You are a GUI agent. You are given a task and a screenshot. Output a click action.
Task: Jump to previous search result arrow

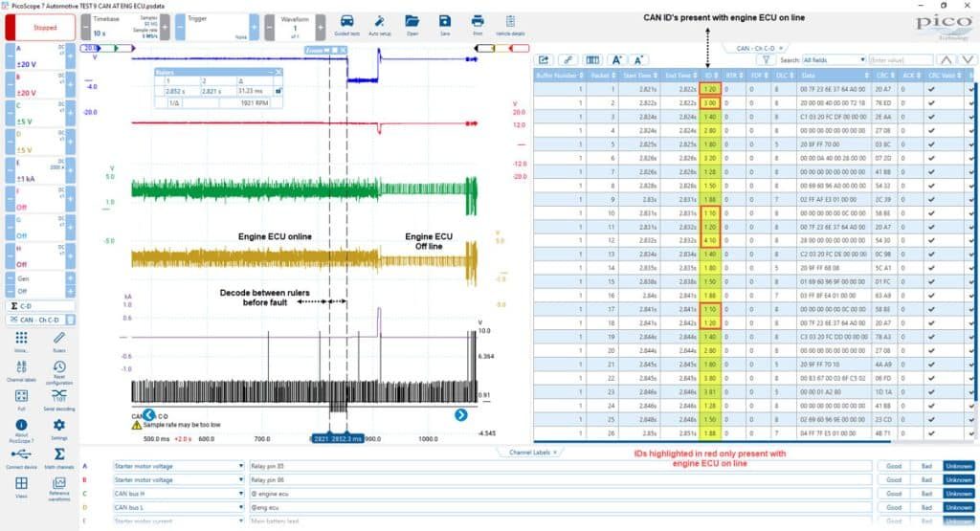pyautogui.click(x=947, y=60)
